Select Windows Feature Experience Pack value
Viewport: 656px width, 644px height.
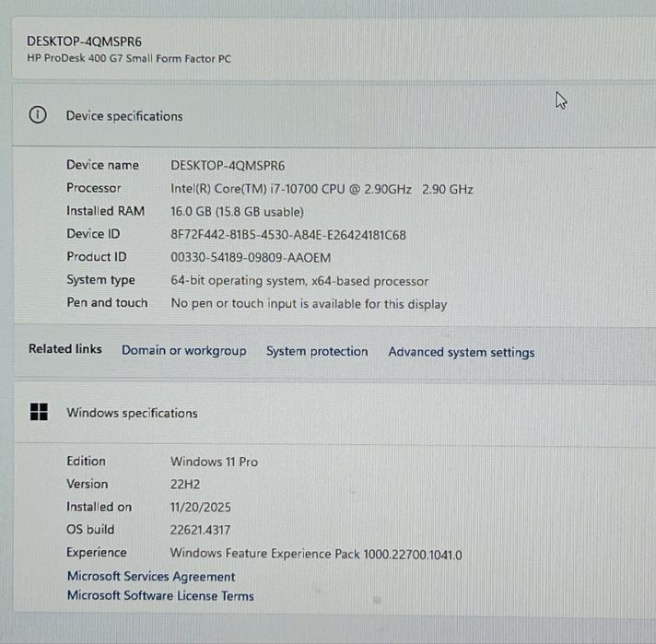tap(316, 554)
